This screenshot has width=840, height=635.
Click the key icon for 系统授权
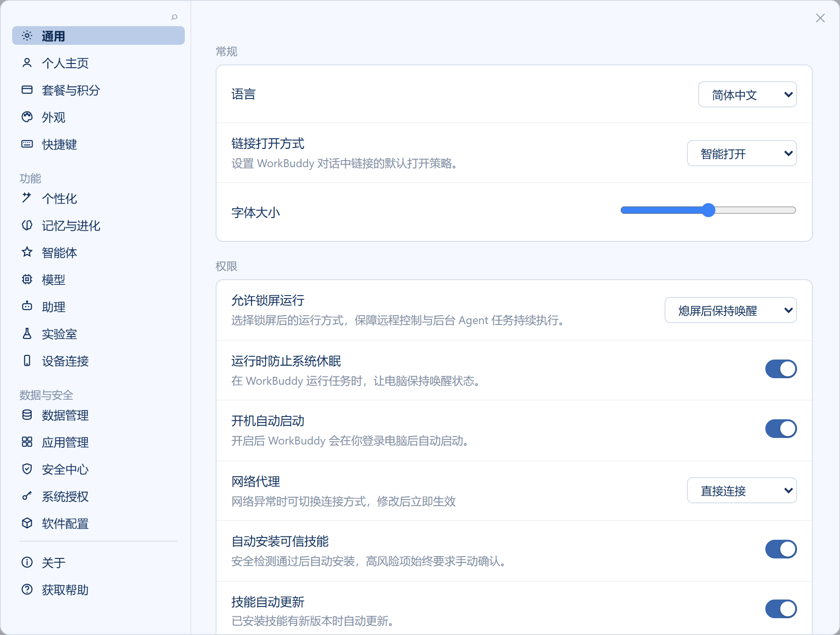pyautogui.click(x=27, y=496)
